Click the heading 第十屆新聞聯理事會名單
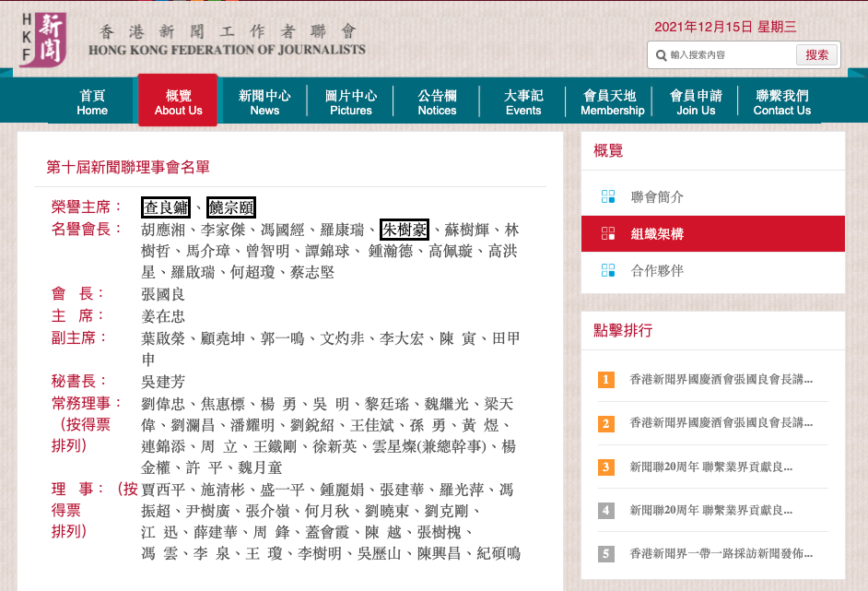The width and height of the screenshot is (868, 591). point(128,167)
